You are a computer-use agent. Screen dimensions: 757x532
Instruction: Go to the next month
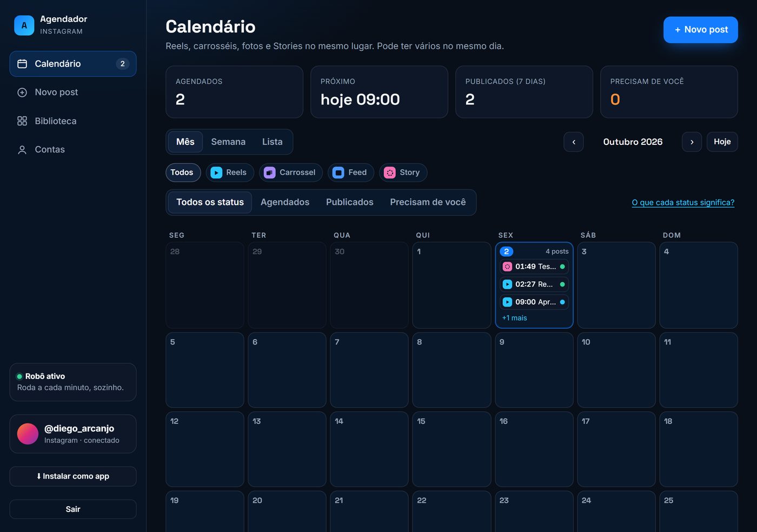click(x=692, y=142)
